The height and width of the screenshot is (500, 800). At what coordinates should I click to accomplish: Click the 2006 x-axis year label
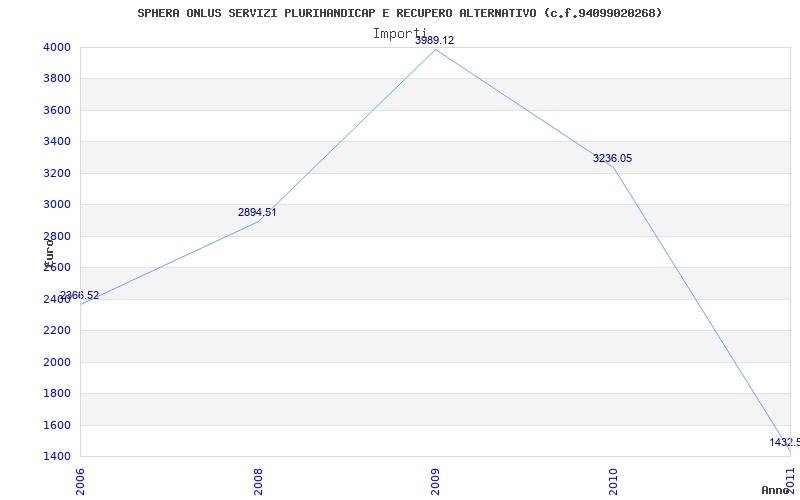pyautogui.click(x=81, y=482)
